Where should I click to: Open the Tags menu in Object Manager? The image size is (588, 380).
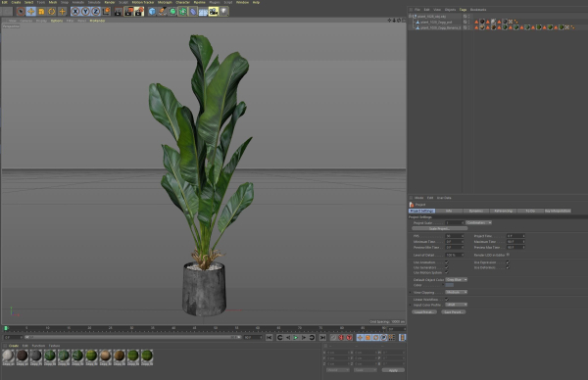pyautogui.click(x=463, y=10)
